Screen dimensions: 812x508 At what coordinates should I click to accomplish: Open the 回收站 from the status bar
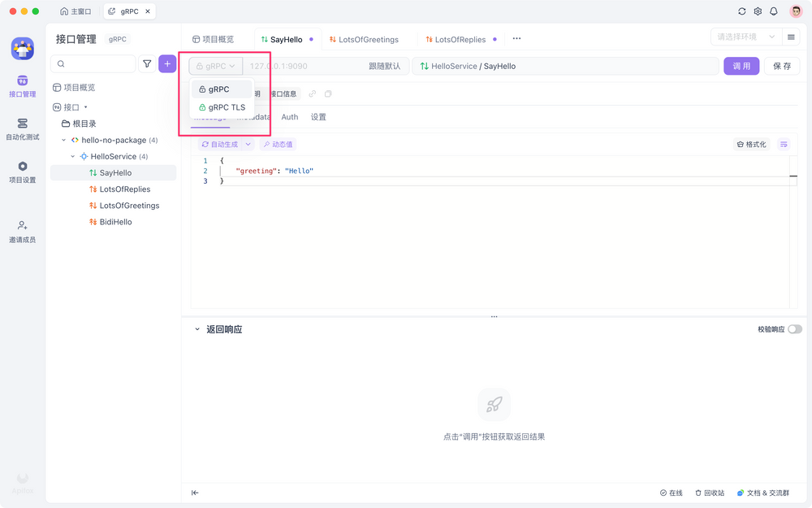tap(710, 493)
